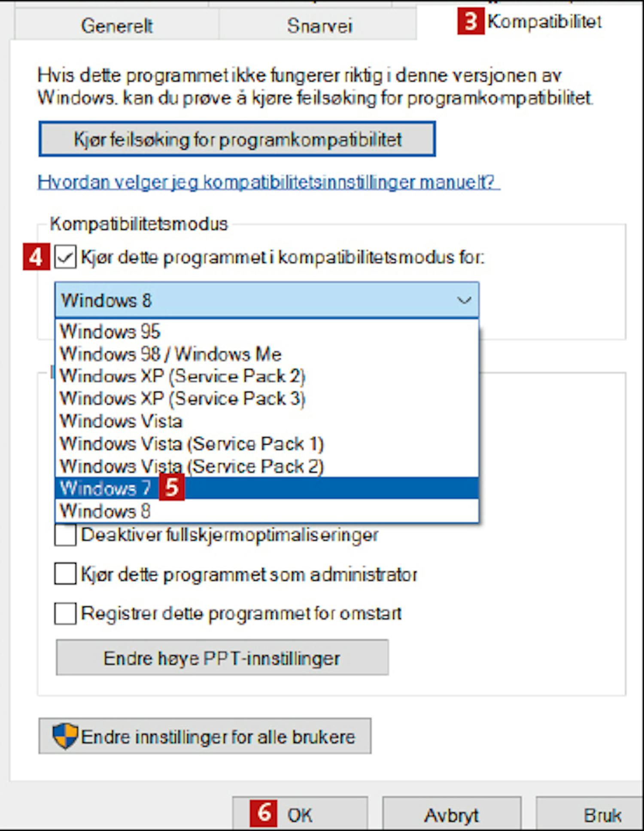Pick Windows Vista (Service Pack 2) entry
The height and width of the screenshot is (831, 644).
(x=267, y=466)
